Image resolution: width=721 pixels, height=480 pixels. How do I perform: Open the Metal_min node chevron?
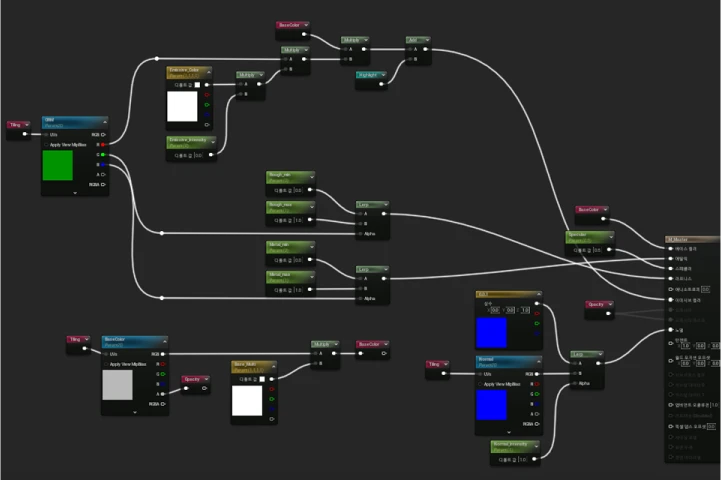312,247
